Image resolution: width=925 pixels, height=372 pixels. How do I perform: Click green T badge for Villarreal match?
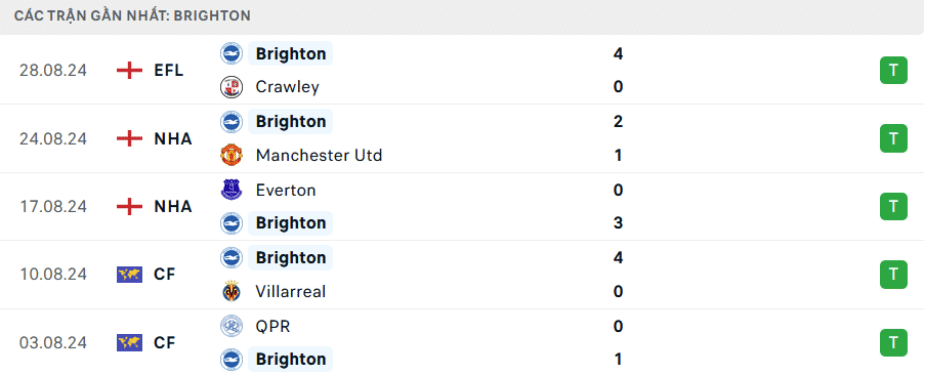coord(894,275)
